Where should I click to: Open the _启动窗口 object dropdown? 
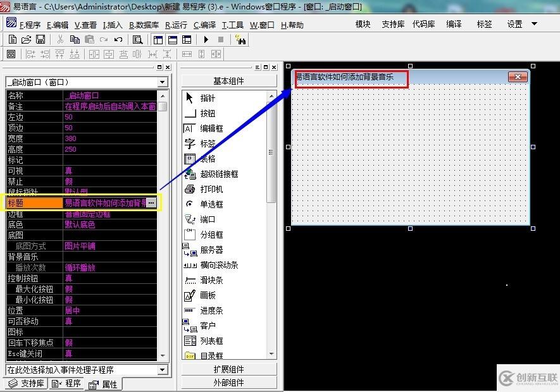[x=163, y=82]
